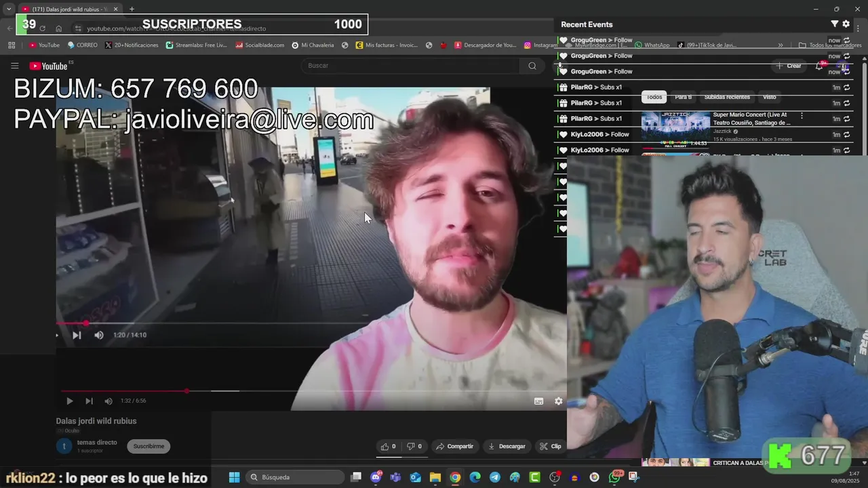Click the Jazztick channel name
Image resolution: width=868 pixels, height=488 pixels.
pos(722,131)
